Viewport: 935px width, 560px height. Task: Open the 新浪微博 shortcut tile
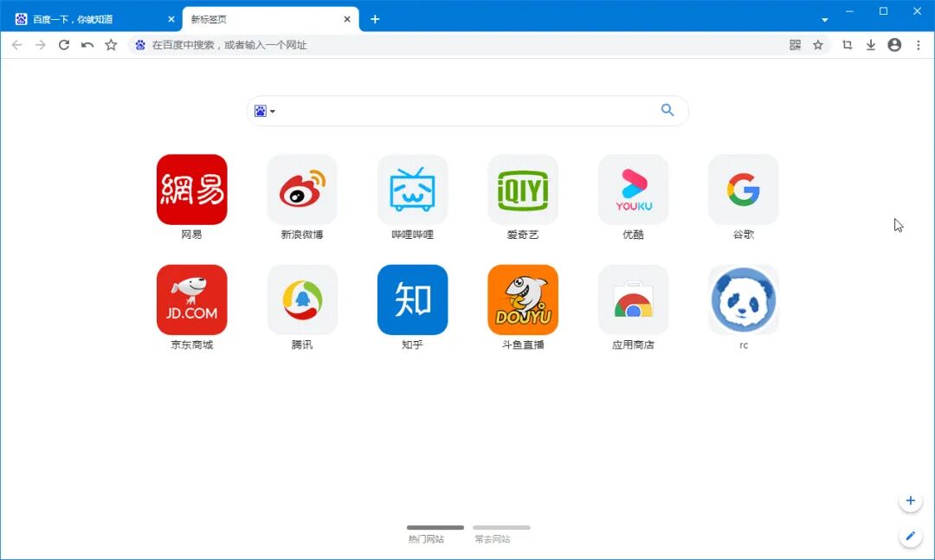[x=302, y=190]
